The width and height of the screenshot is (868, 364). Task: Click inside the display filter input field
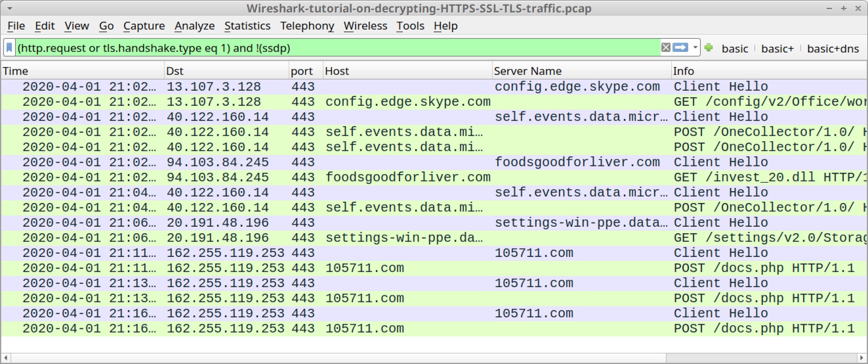click(x=312, y=48)
